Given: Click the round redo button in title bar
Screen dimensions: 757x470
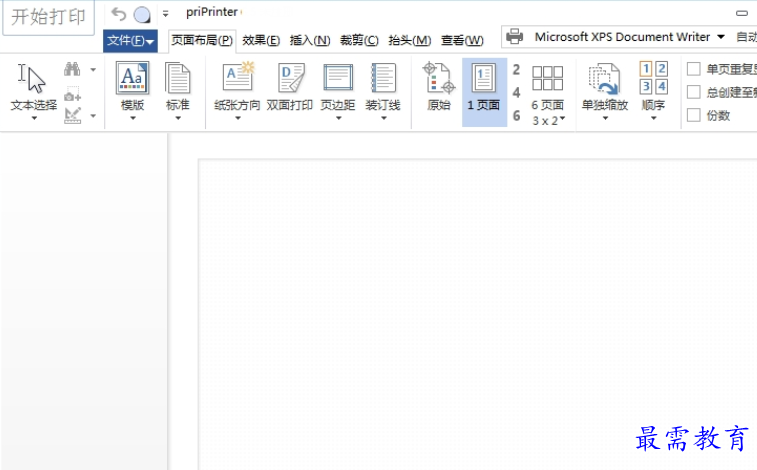Looking at the screenshot, I should 142,14.
